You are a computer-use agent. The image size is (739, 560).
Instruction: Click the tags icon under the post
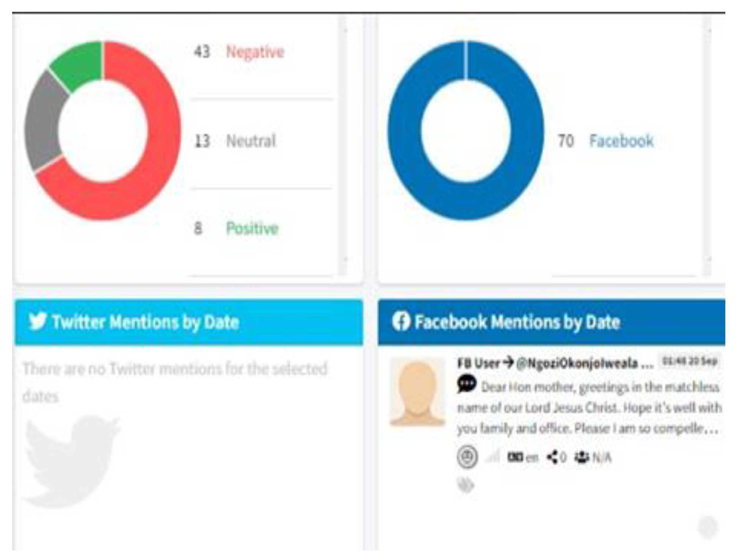tap(466, 485)
